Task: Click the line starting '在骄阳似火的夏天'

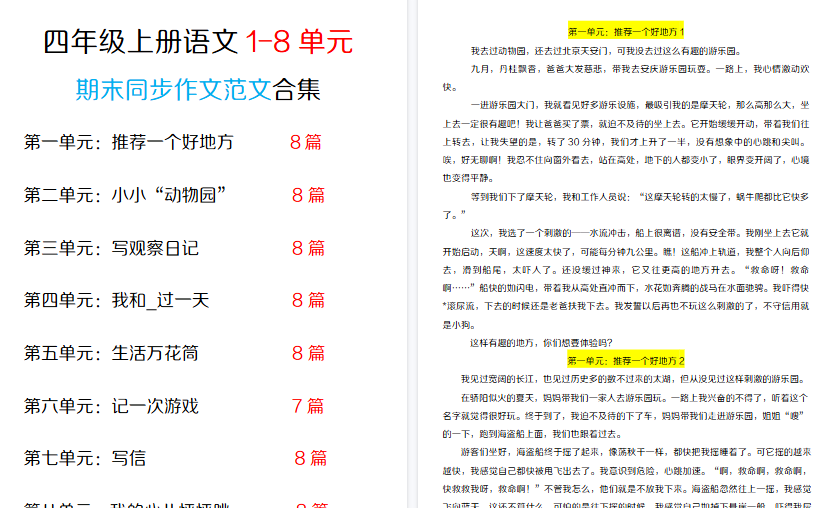Action: tap(634, 398)
